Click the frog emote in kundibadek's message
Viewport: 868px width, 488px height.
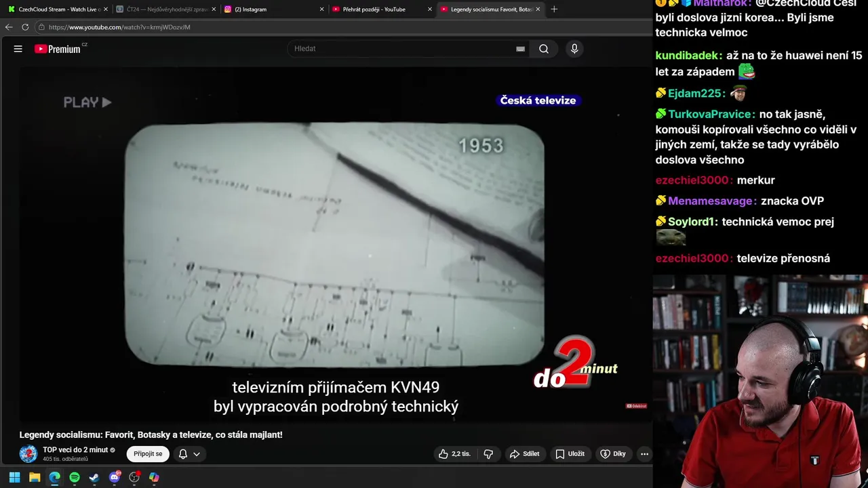pos(747,72)
